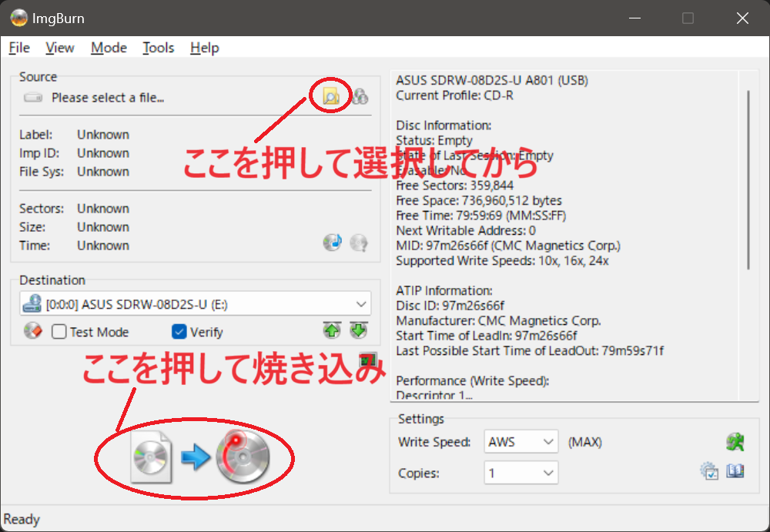Click the 'MID: 97m26s66f' line
770x532 pixels.
click(x=508, y=246)
